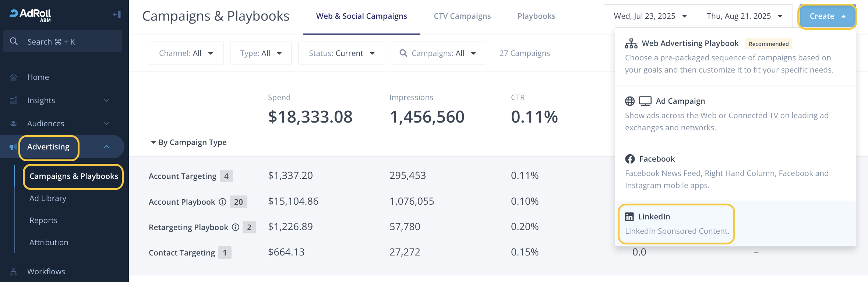
Task: Click the Retargeting Playbook info icon
Action: (x=236, y=227)
